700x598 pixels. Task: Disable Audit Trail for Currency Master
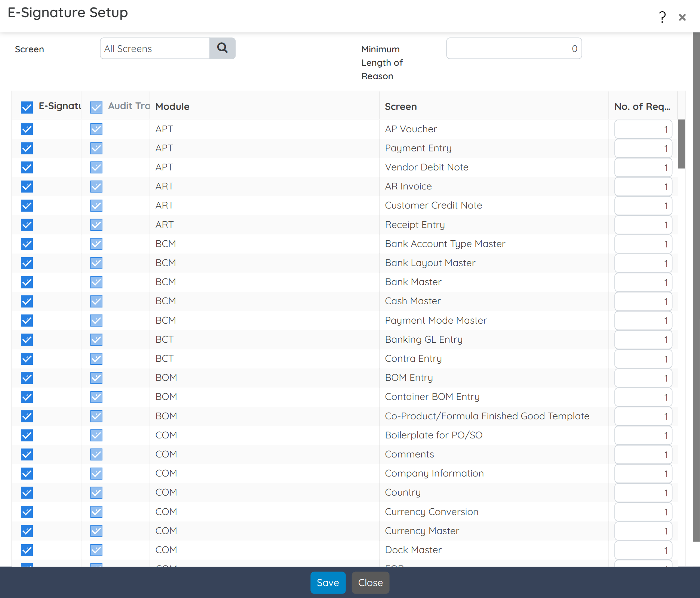pyautogui.click(x=96, y=531)
